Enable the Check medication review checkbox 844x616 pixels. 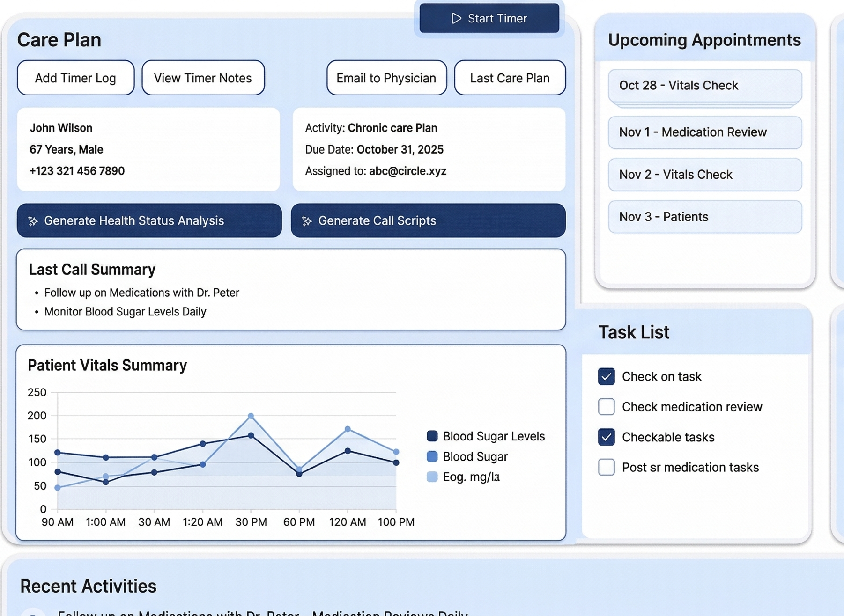click(606, 407)
